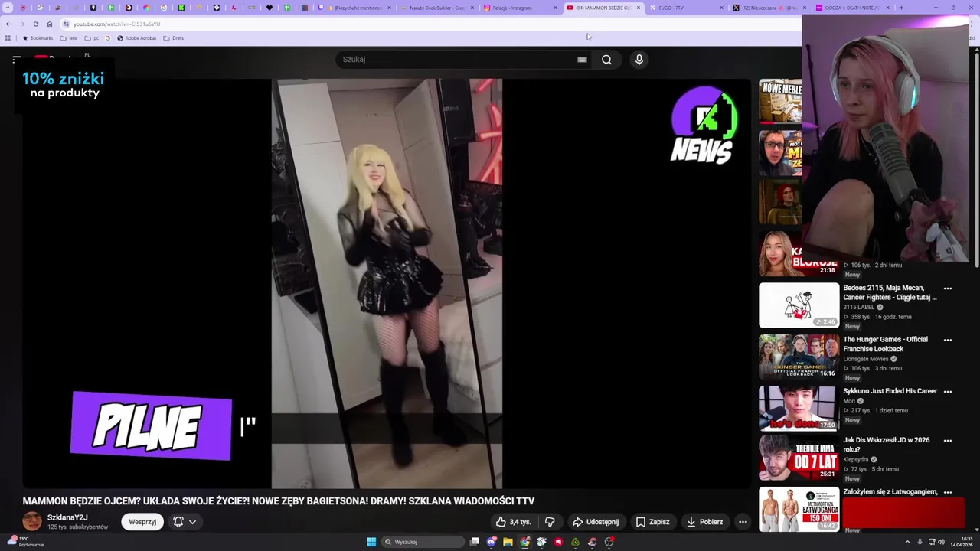Click the Wesprzyj join button

click(142, 522)
